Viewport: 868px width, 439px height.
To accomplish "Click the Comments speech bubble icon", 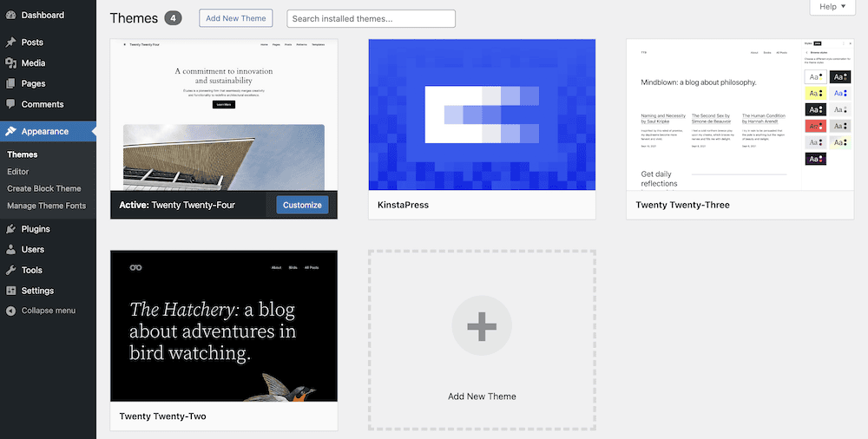I will click(x=10, y=104).
